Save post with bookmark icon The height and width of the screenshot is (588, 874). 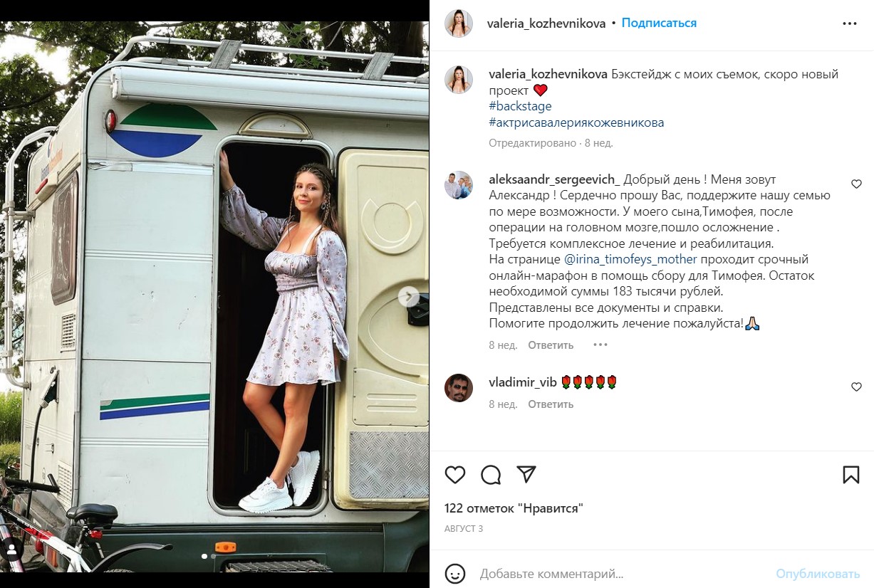tap(850, 475)
